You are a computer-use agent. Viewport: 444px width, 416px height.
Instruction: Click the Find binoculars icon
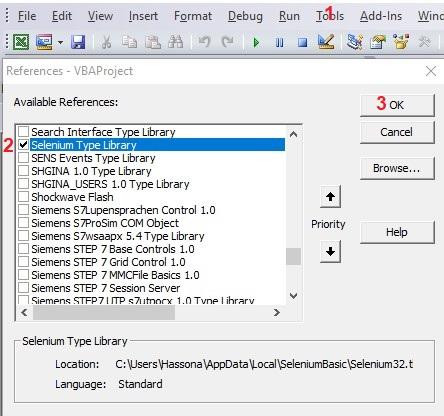(x=176, y=42)
